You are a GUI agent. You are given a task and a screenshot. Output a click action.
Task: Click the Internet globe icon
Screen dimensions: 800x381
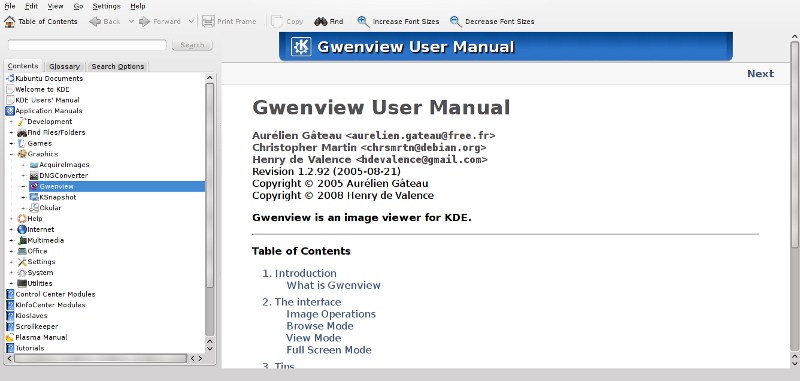point(21,230)
